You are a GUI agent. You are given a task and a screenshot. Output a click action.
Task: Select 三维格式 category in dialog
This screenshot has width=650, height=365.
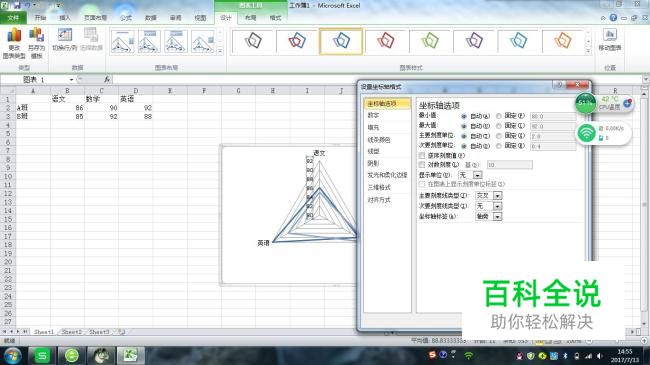(379, 187)
